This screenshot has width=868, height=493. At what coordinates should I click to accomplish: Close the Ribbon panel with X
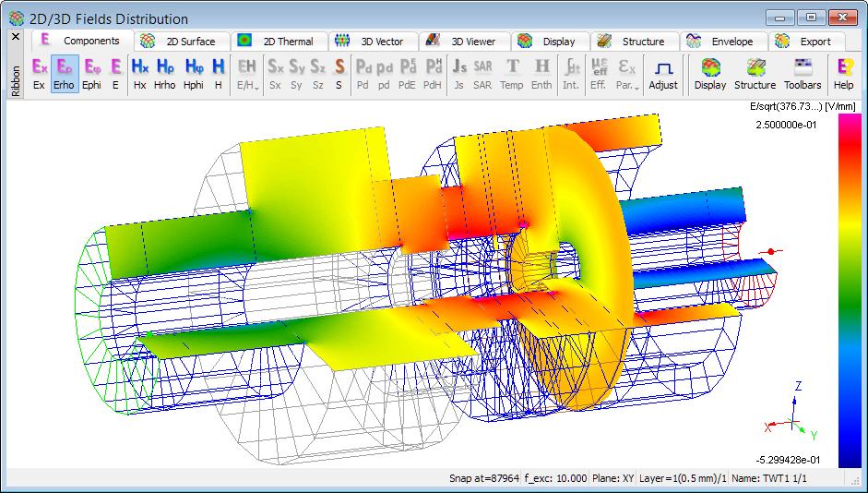pos(16,37)
